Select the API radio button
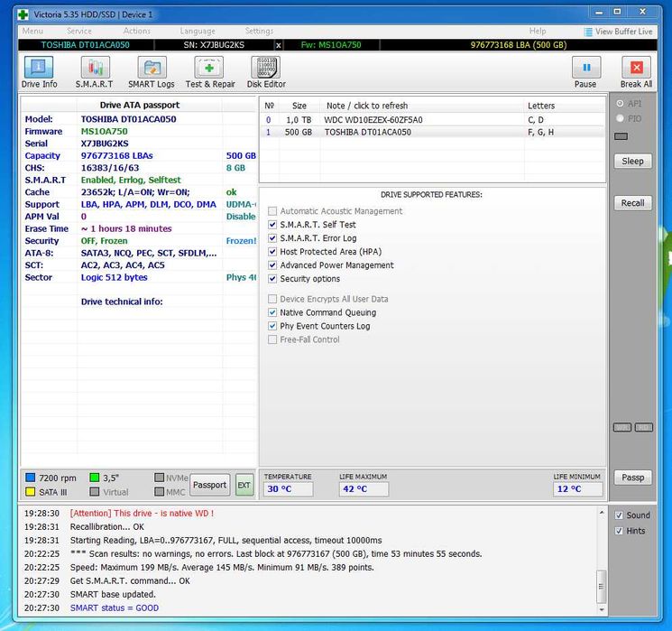 620,104
